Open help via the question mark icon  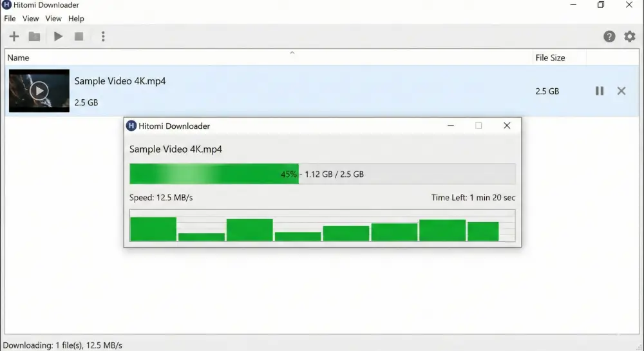(x=609, y=37)
